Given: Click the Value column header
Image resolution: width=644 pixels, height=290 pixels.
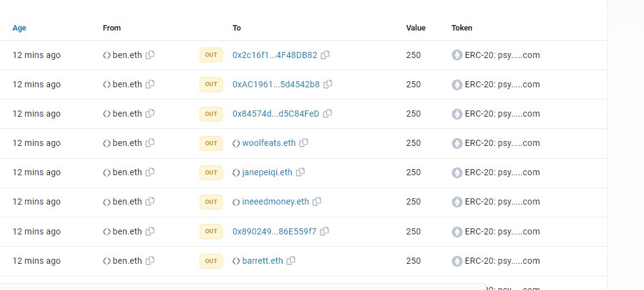Looking at the screenshot, I should pos(416,28).
